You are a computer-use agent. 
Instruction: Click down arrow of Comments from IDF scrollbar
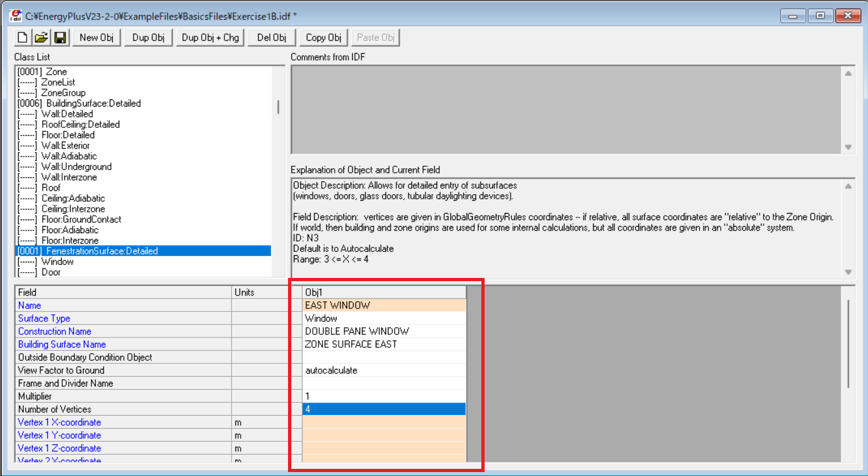tap(849, 147)
